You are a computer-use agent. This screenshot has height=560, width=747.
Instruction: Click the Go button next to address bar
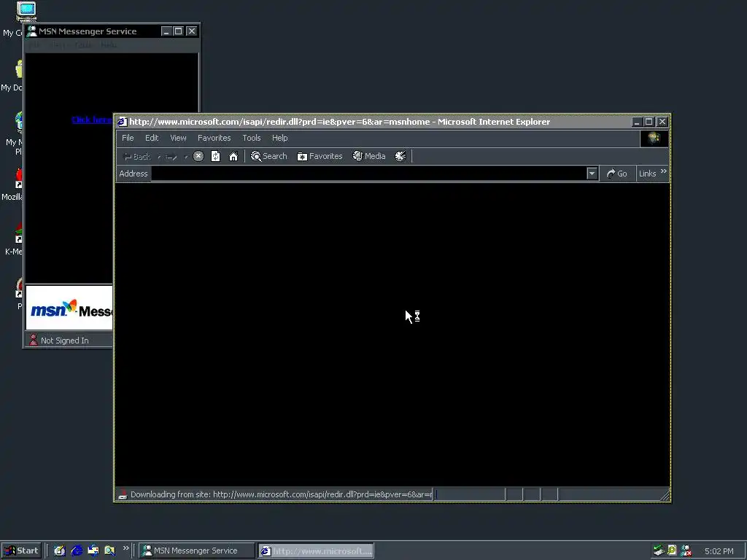click(617, 174)
